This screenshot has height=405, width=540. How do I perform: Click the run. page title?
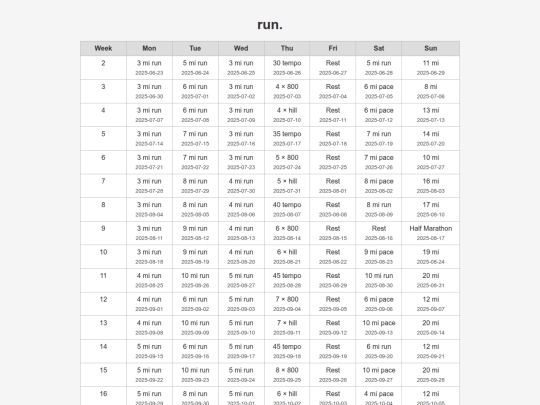click(x=270, y=24)
